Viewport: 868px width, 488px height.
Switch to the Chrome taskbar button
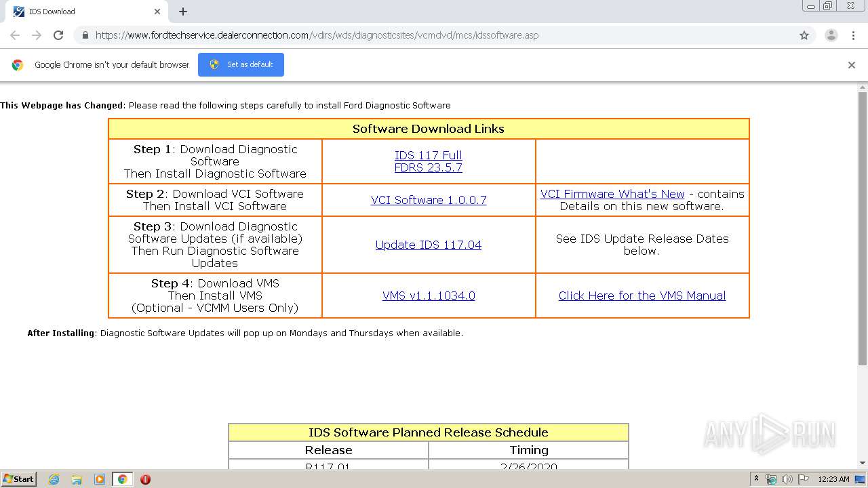click(x=123, y=479)
